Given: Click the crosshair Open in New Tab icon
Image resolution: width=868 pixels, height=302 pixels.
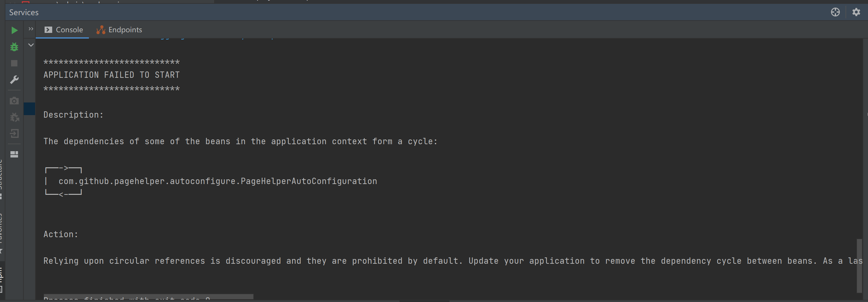Looking at the screenshot, I should point(835,12).
